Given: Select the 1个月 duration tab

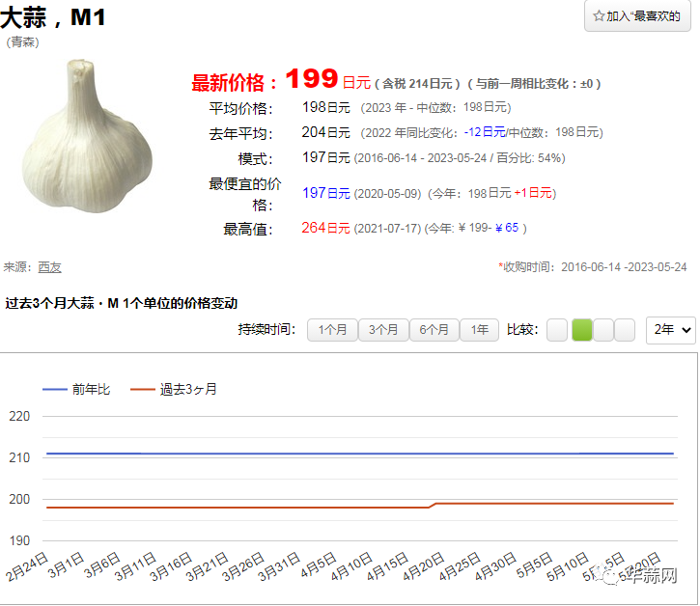Looking at the screenshot, I should (332, 330).
